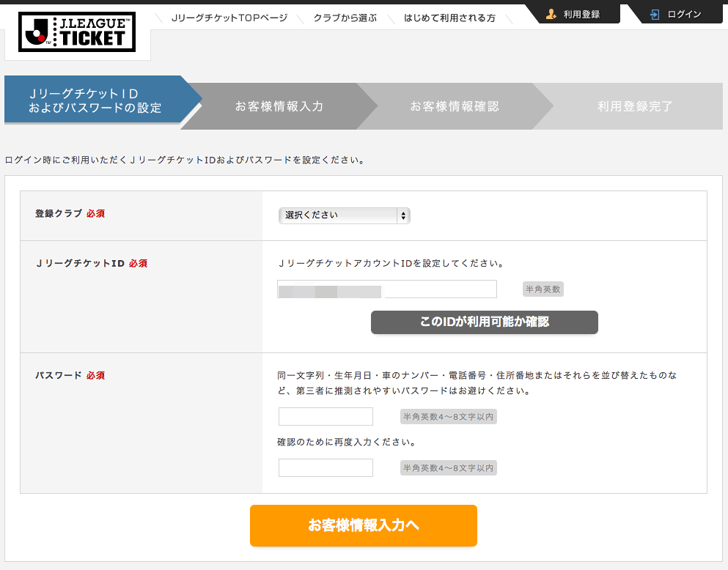Go to JリーグチケットTOPページ
The width and height of the screenshot is (728, 570).
pos(229,18)
